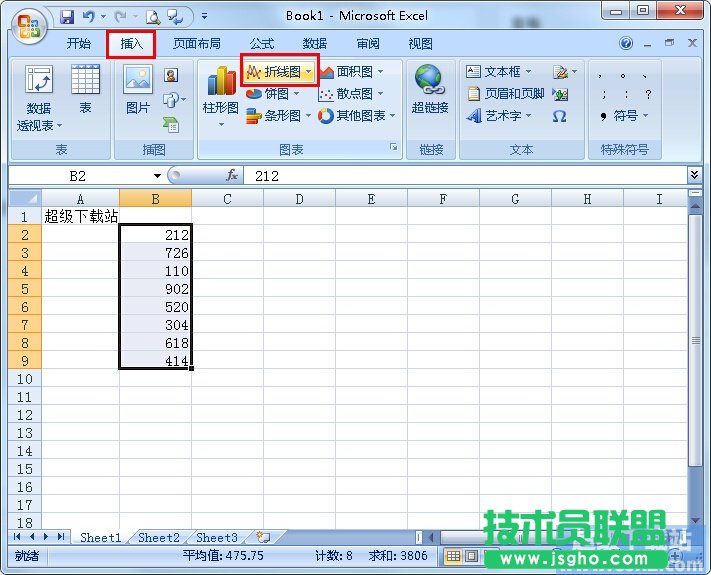Save the workbook from Quick Access toolbar

coord(67,16)
